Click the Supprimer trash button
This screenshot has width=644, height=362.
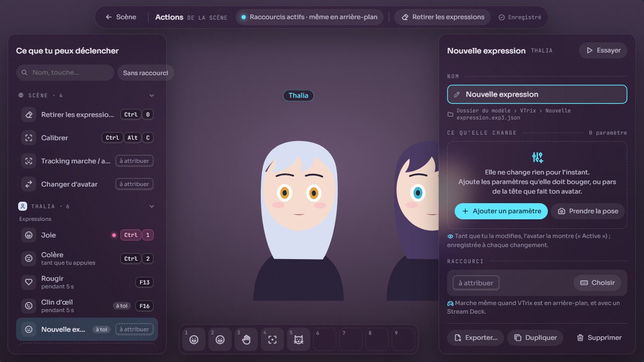599,338
